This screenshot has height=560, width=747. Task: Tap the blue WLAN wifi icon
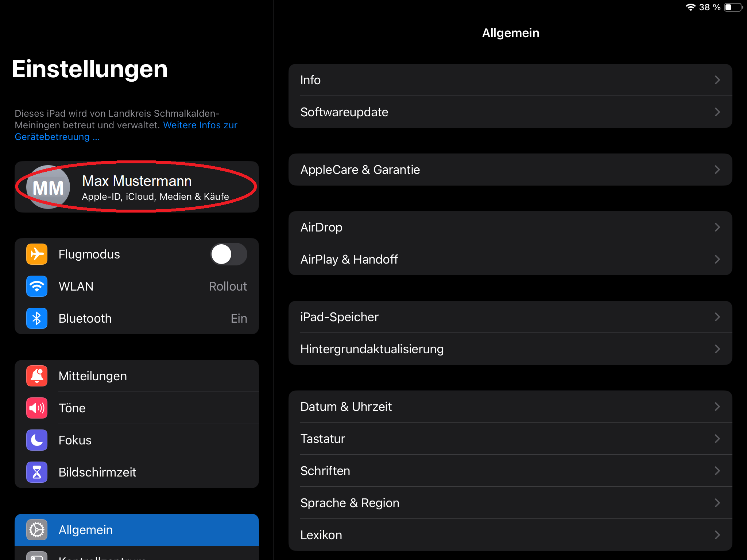click(37, 286)
